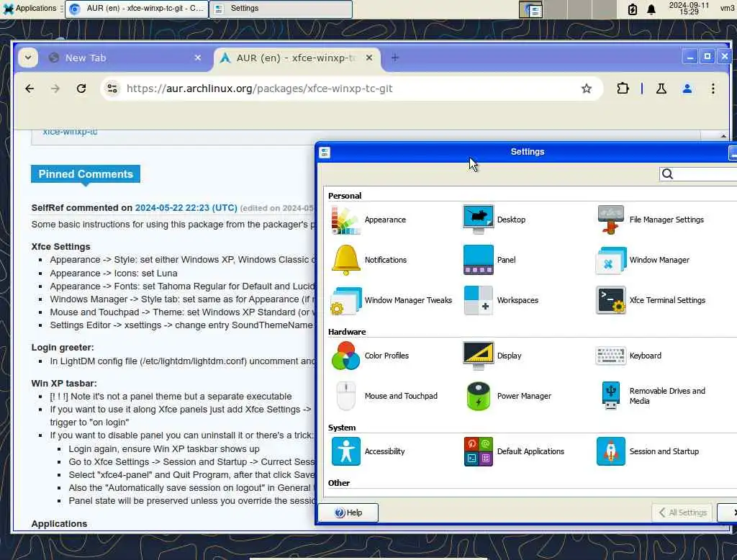The image size is (737, 560).
Task: Open the Applications menu in top panel
Action: [30, 8]
